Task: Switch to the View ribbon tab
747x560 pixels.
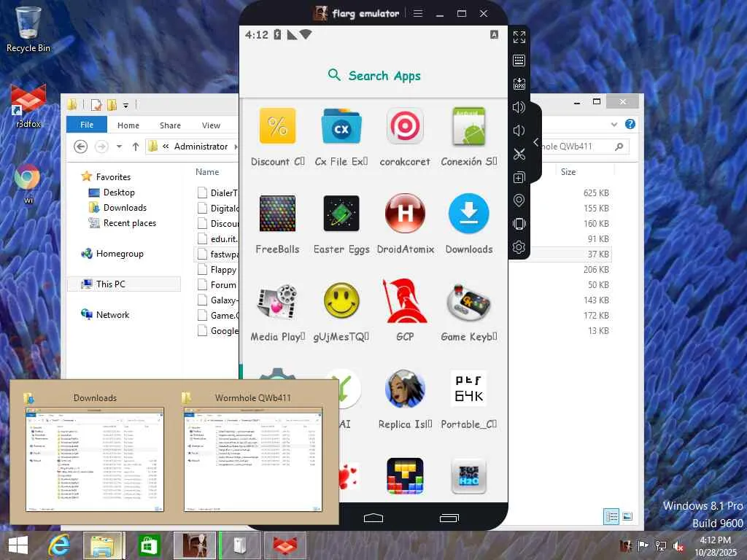Action: click(211, 125)
